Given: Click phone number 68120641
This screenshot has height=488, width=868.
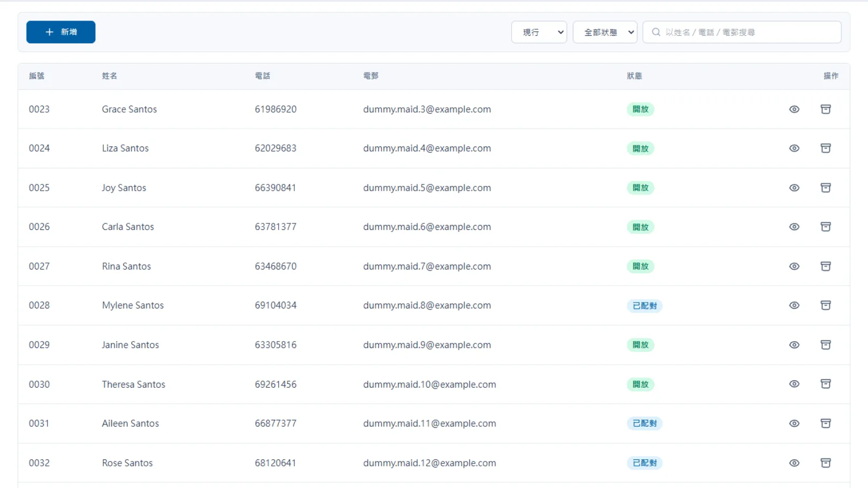Looking at the screenshot, I should pyautogui.click(x=276, y=463).
